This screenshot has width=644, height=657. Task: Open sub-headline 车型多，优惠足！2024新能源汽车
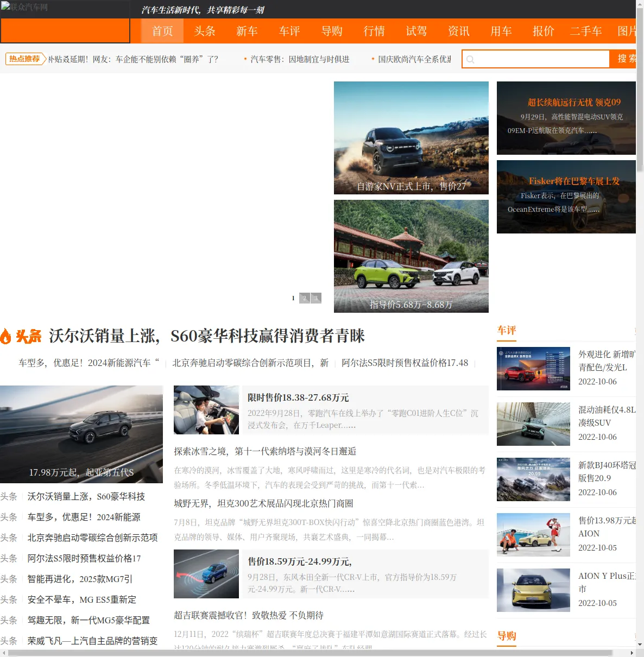click(89, 363)
